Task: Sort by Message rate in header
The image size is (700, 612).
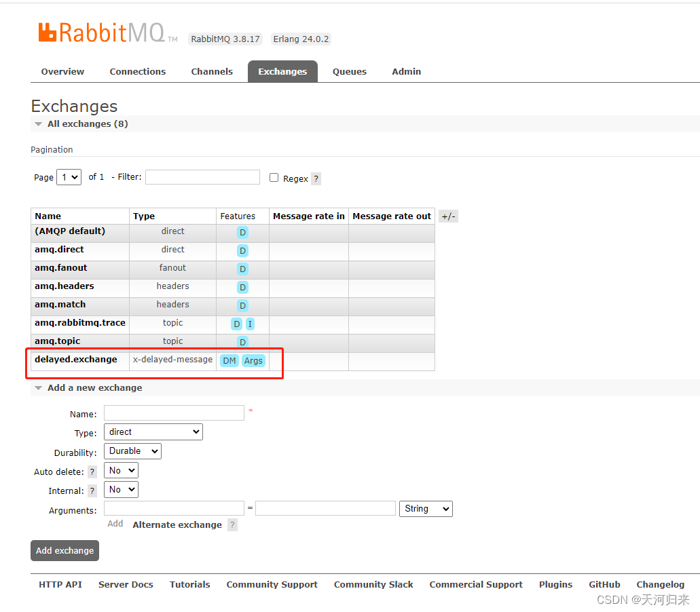Action: pyautogui.click(x=309, y=216)
